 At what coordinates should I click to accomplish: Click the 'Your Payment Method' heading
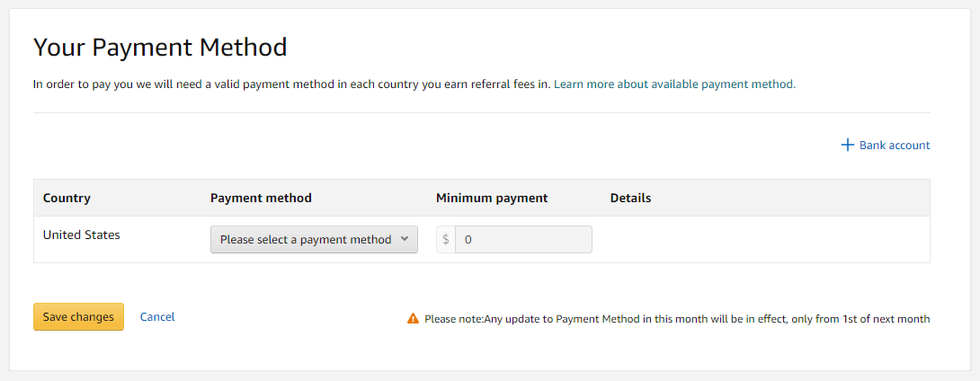pyautogui.click(x=160, y=48)
